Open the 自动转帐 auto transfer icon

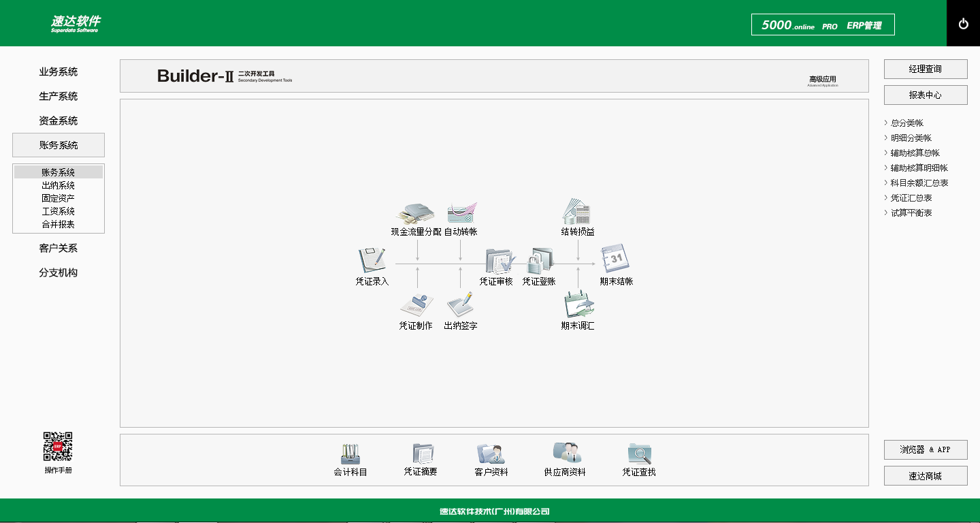point(461,214)
